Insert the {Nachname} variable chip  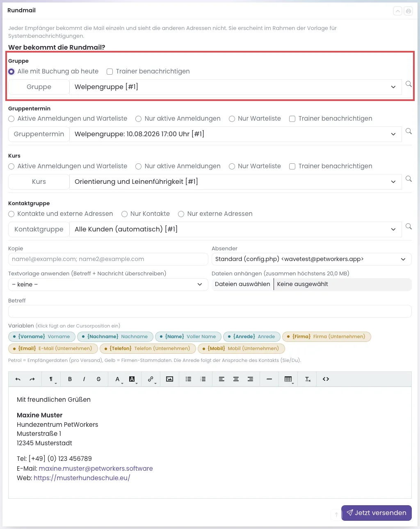pos(115,337)
